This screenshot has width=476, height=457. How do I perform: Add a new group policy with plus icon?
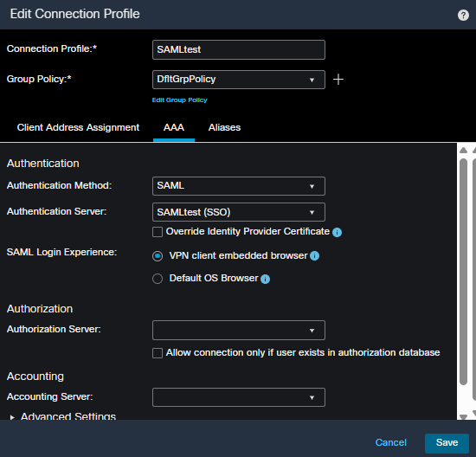tap(338, 80)
